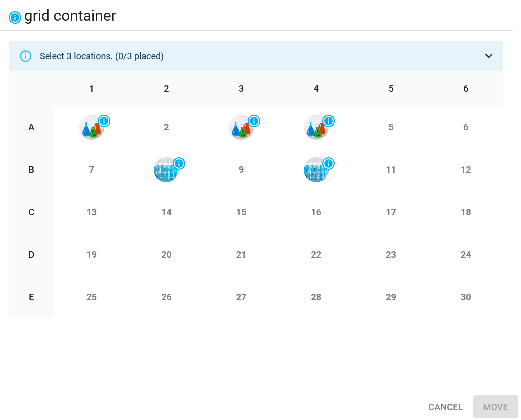Click the info icon beside grid container title

[x=15, y=17]
